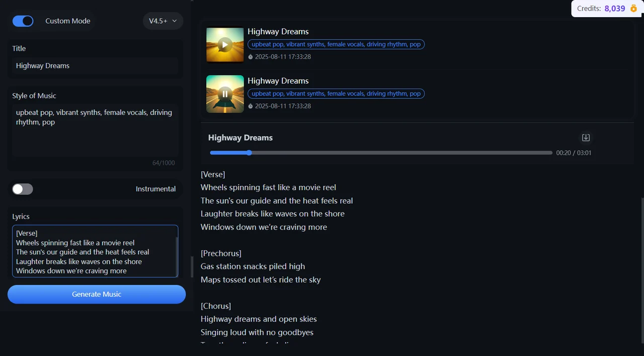This screenshot has height=356, width=644.
Task: Disable Custom Mode
Action: point(23,21)
